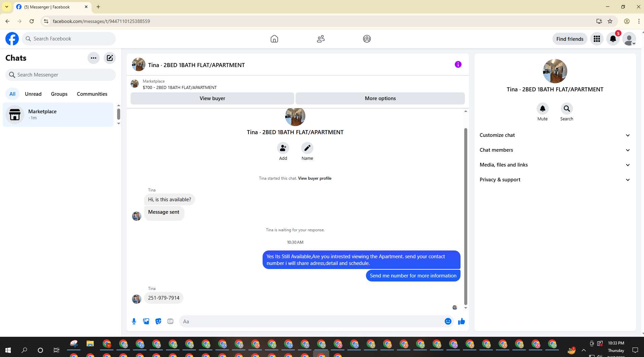Edit the chat name with pencil icon

tap(307, 148)
